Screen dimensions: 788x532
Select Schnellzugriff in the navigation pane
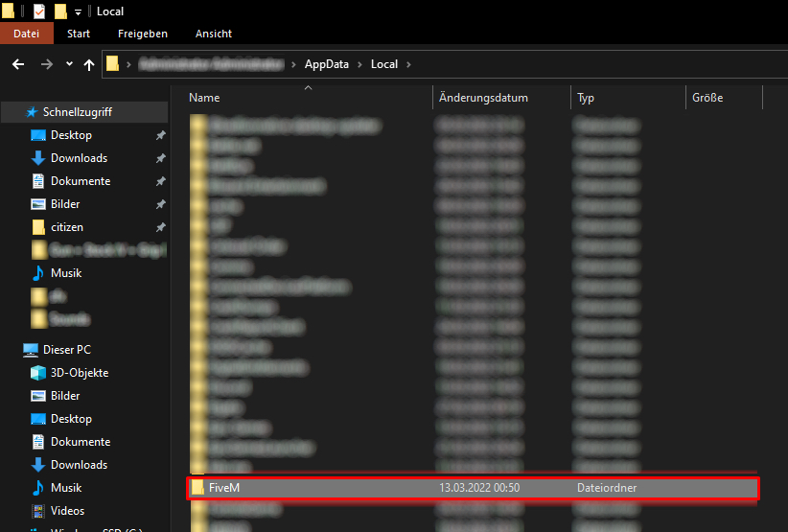[x=84, y=112]
